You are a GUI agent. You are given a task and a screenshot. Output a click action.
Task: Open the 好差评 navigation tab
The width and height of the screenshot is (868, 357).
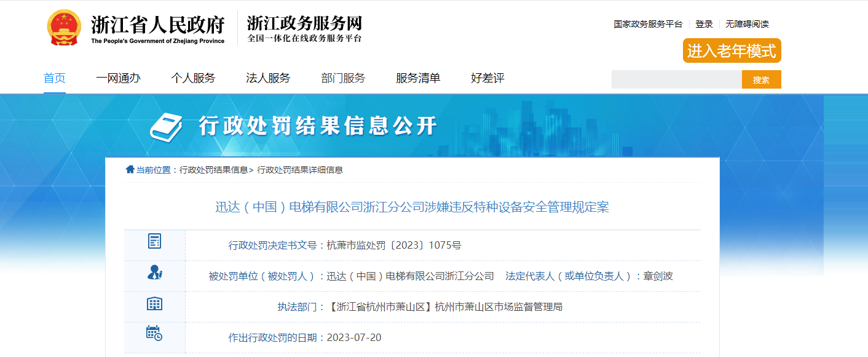click(x=487, y=78)
